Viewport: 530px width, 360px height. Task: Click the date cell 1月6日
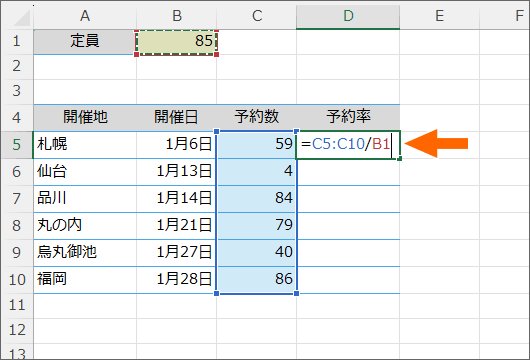[x=176, y=145]
